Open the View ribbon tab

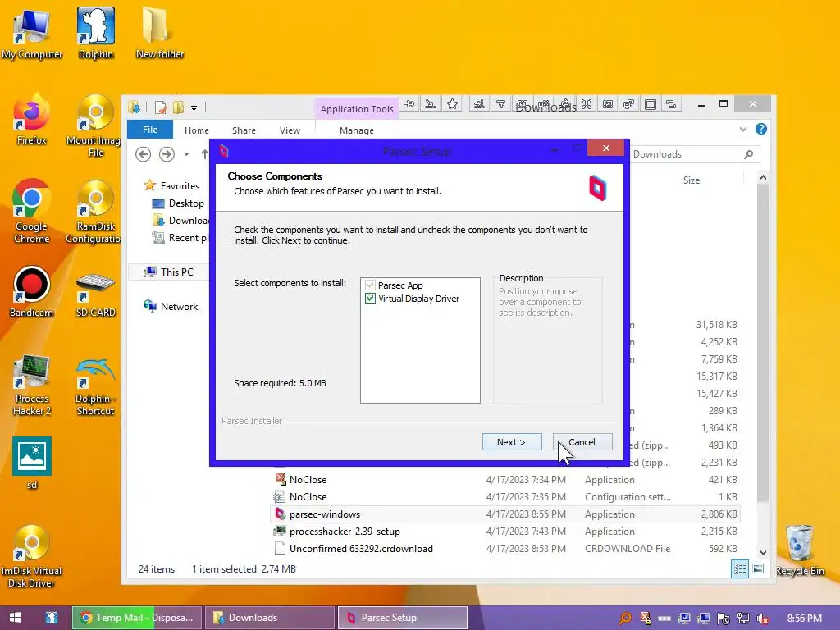(x=290, y=130)
